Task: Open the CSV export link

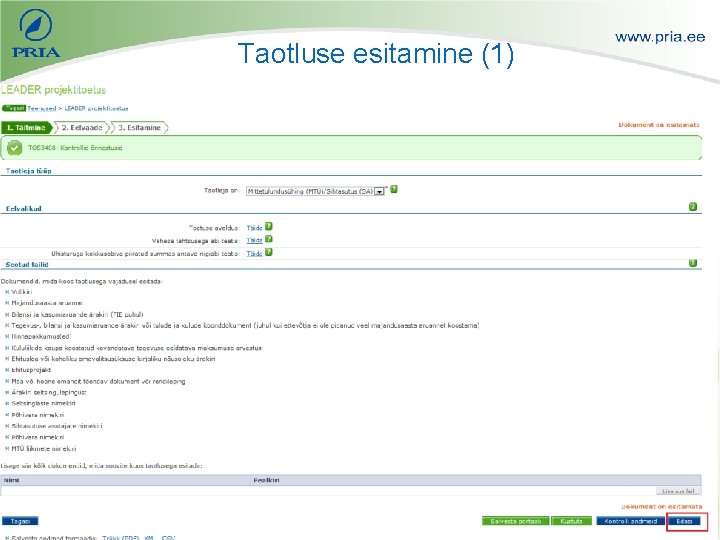Action: [168, 537]
